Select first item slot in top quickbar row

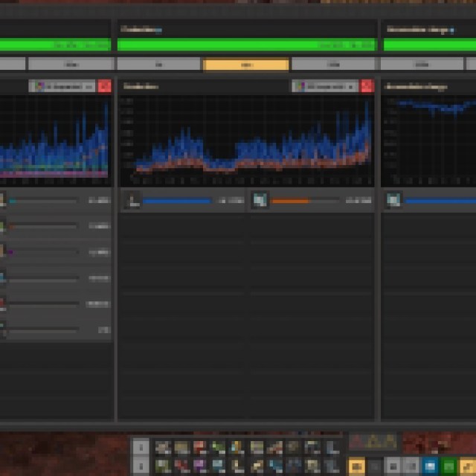point(163,448)
